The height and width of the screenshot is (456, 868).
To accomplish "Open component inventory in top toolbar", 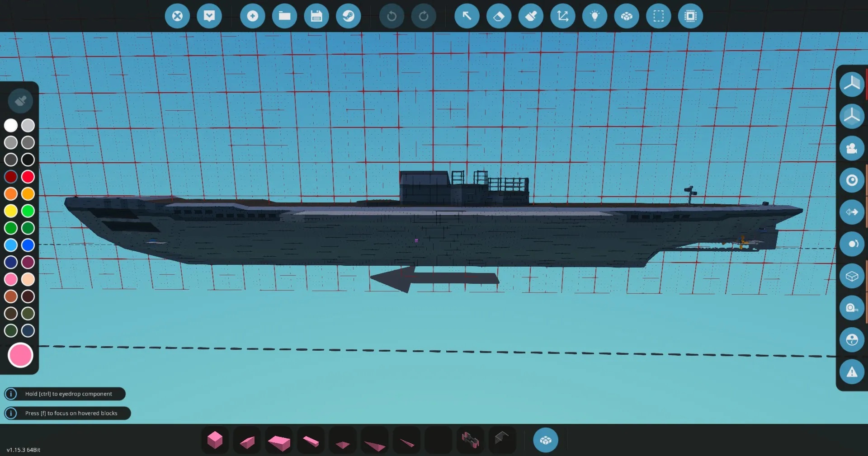I will tap(627, 16).
